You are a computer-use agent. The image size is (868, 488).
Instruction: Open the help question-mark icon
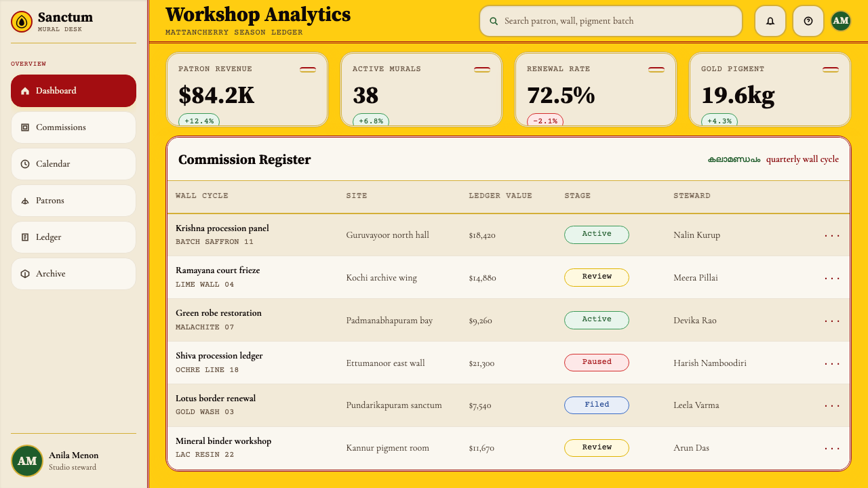pyautogui.click(x=808, y=21)
